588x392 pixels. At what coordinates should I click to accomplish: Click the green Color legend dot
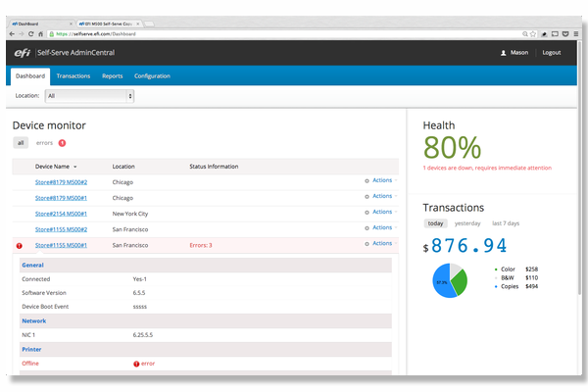pos(496,269)
